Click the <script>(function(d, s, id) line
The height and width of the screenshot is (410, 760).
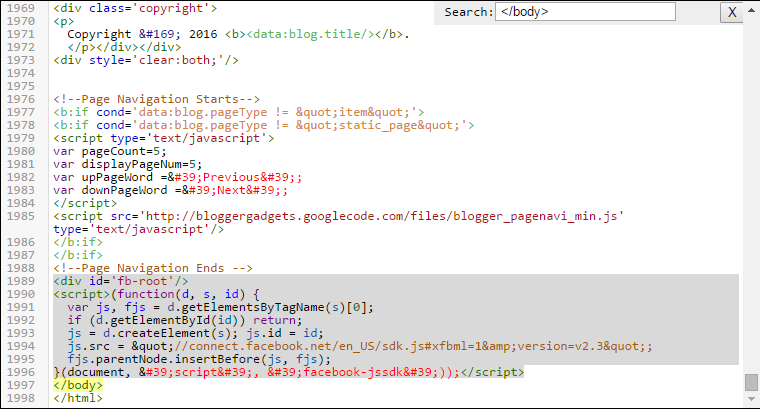click(157, 294)
